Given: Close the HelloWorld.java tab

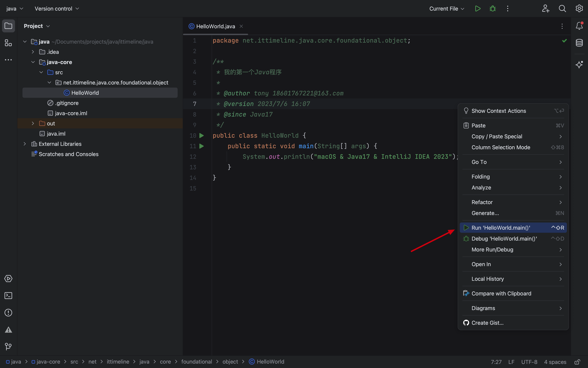Looking at the screenshot, I should click(241, 26).
